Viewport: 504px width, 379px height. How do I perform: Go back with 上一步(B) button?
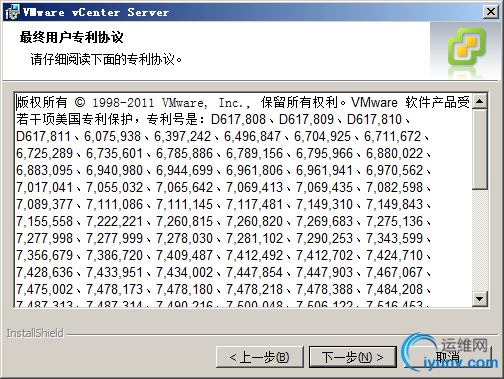260,357
